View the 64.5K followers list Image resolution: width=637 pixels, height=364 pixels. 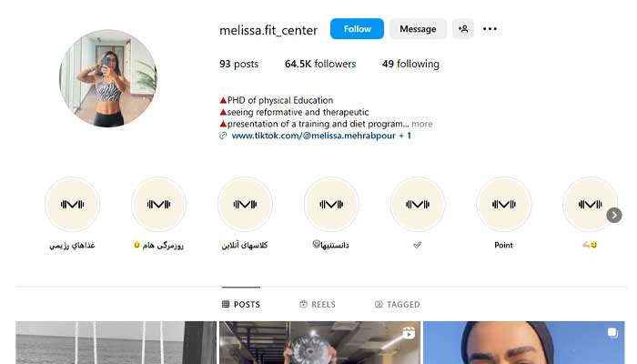pyautogui.click(x=320, y=64)
